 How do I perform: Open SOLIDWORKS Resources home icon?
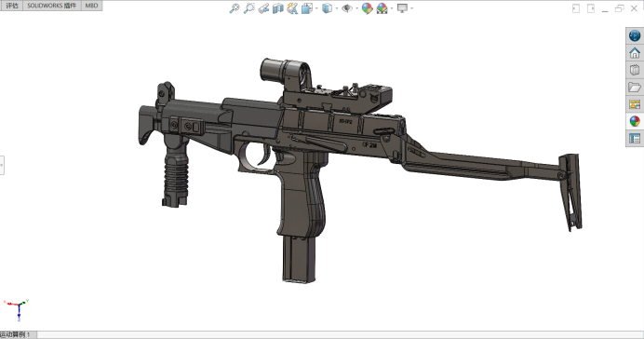(x=635, y=53)
